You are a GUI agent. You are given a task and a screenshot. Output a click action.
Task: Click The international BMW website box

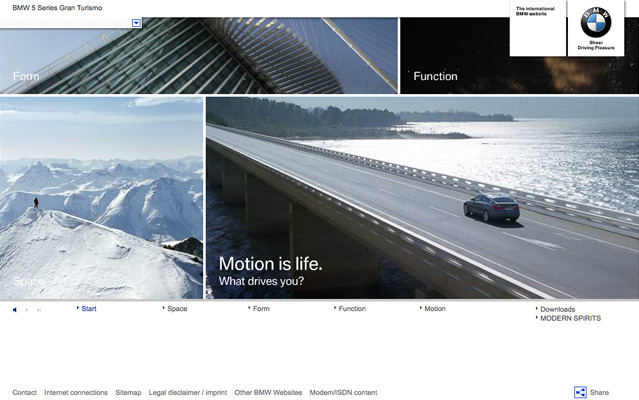[538, 29]
